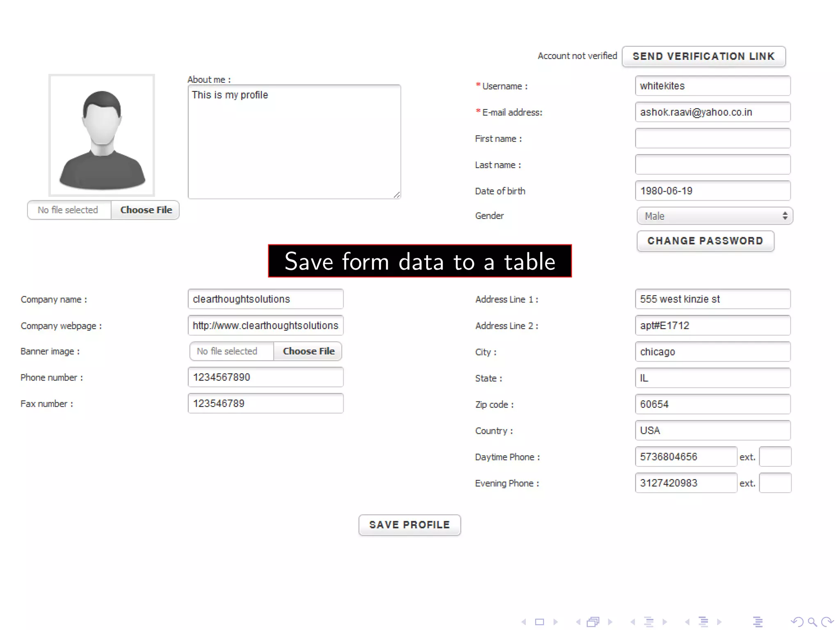Click the Fax number field
This screenshot has width=840, height=630.
[x=266, y=403]
